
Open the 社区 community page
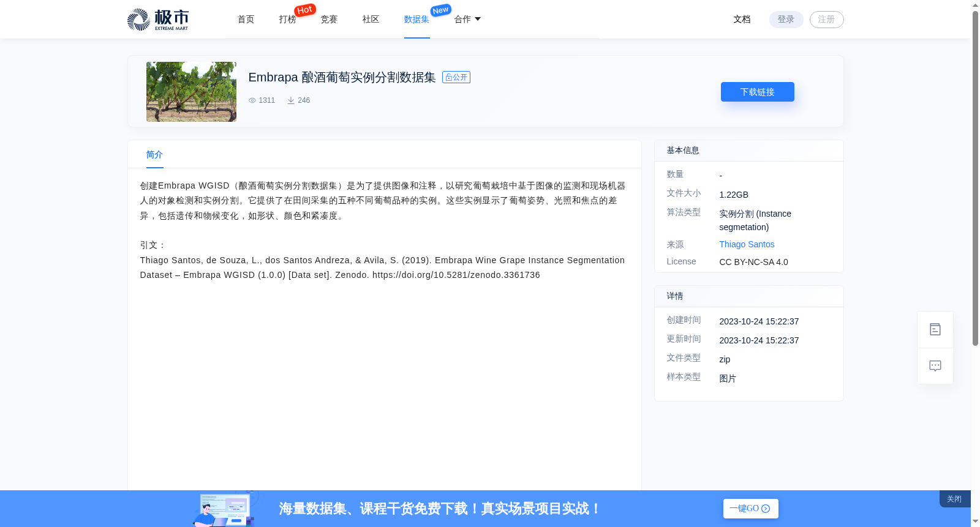pyautogui.click(x=371, y=20)
